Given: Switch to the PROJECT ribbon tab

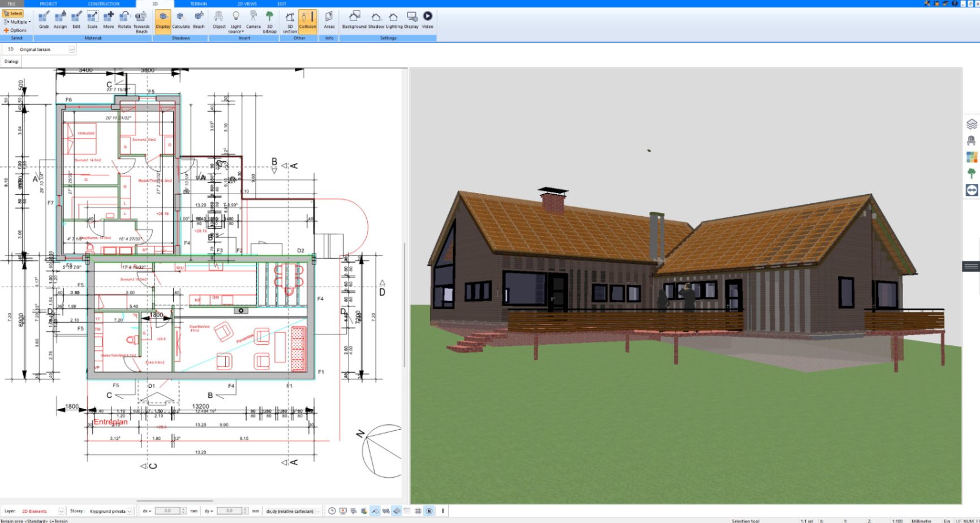Looking at the screenshot, I should [49, 4].
